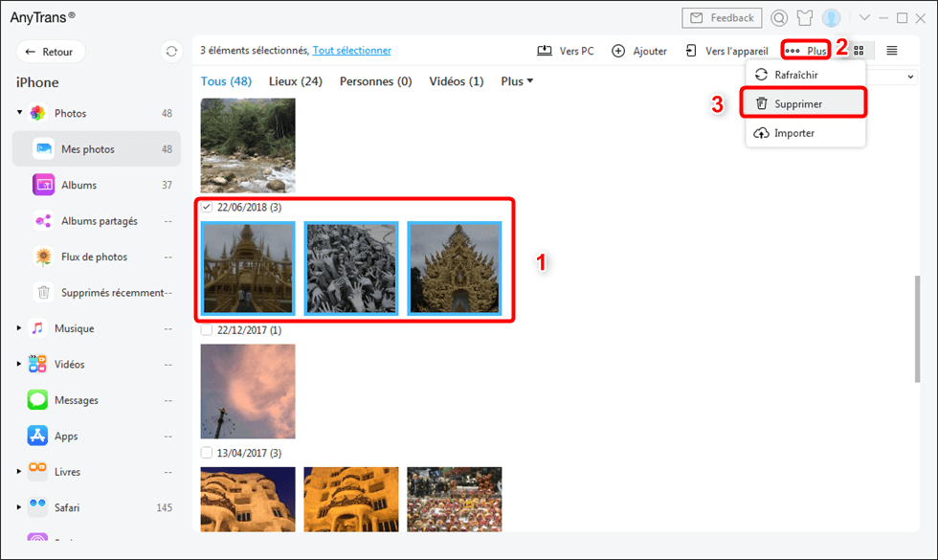Switch to grid thumbnail view
The height and width of the screenshot is (560, 938).
coord(859,51)
